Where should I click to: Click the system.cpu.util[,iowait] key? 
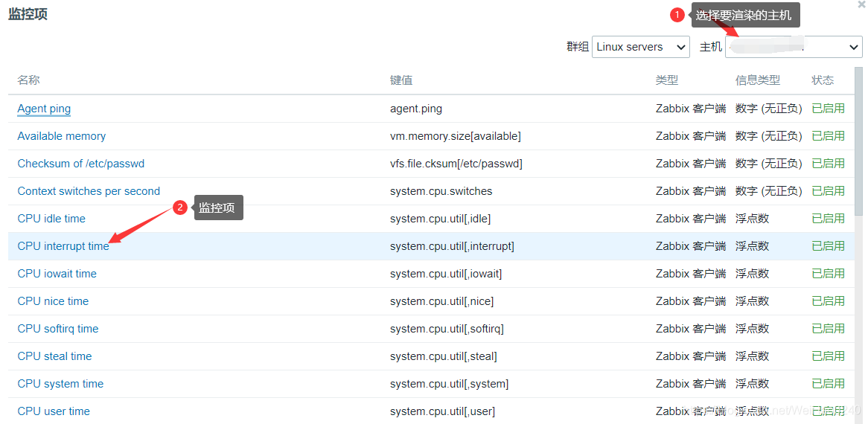(446, 274)
